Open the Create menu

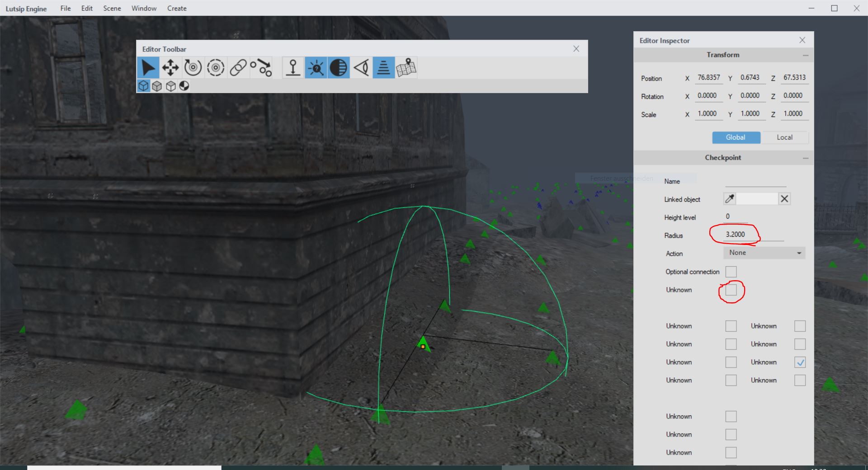point(177,8)
